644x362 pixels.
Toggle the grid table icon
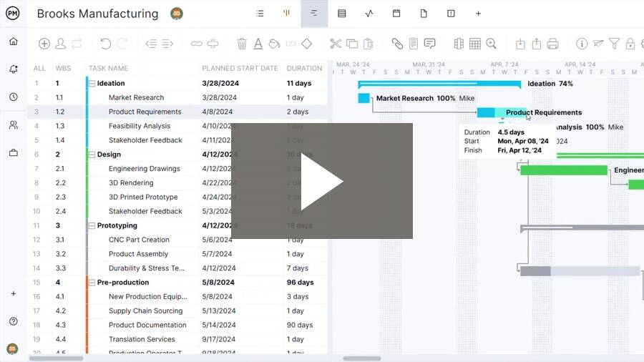point(475,44)
